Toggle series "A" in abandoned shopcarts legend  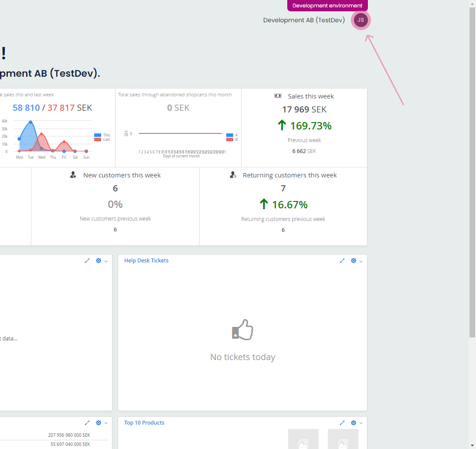232,135
